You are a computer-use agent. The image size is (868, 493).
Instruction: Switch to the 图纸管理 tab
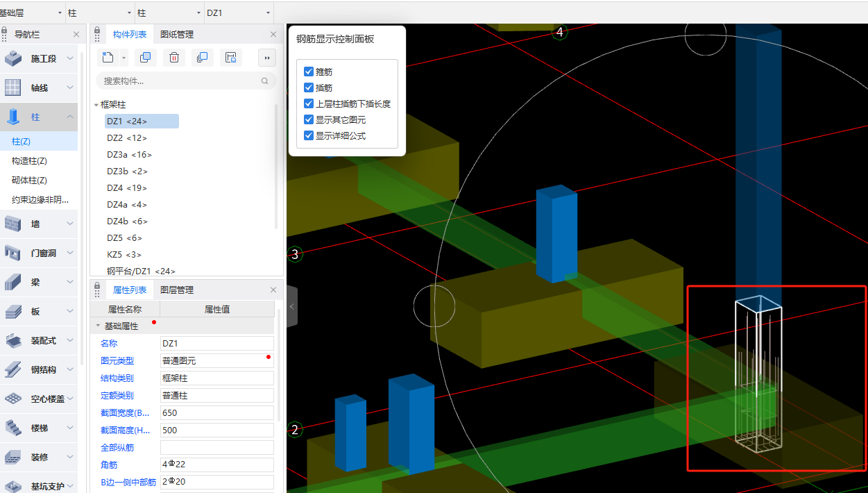(x=177, y=34)
